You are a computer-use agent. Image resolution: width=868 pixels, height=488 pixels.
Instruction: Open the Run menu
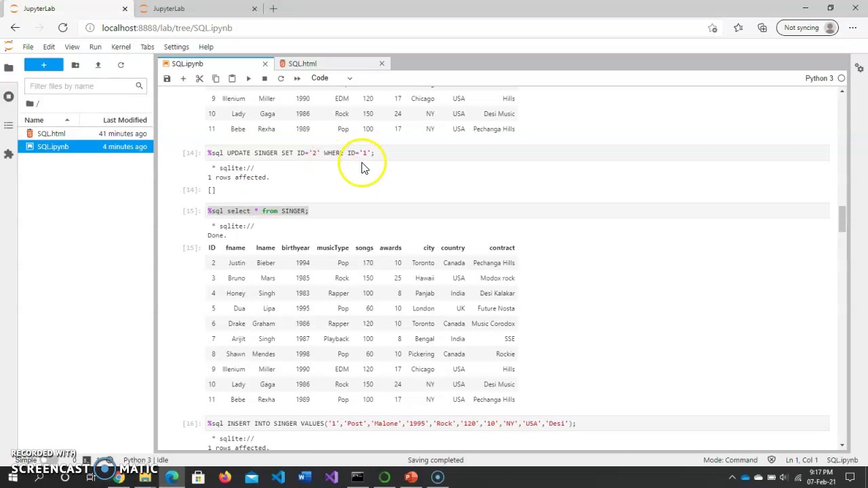[x=95, y=47]
